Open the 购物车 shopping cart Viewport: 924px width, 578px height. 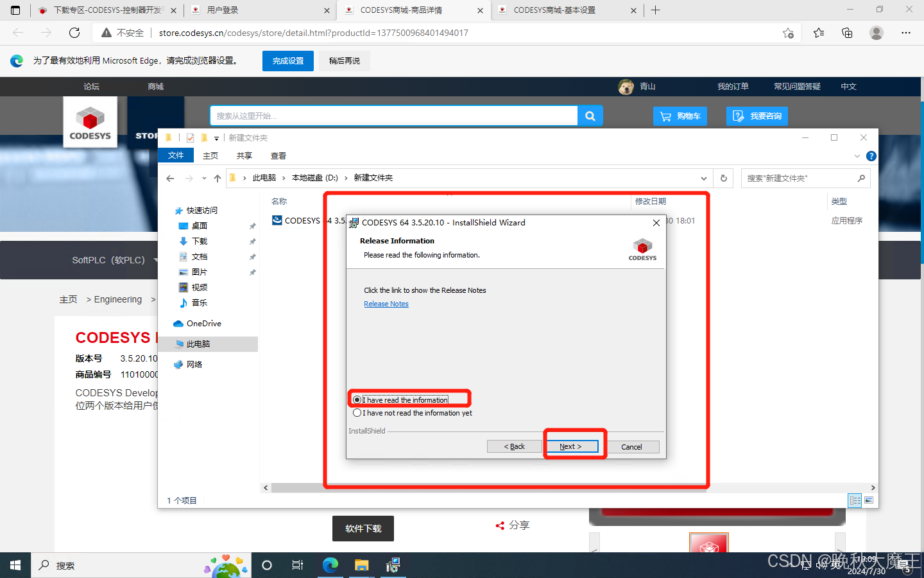pos(680,116)
